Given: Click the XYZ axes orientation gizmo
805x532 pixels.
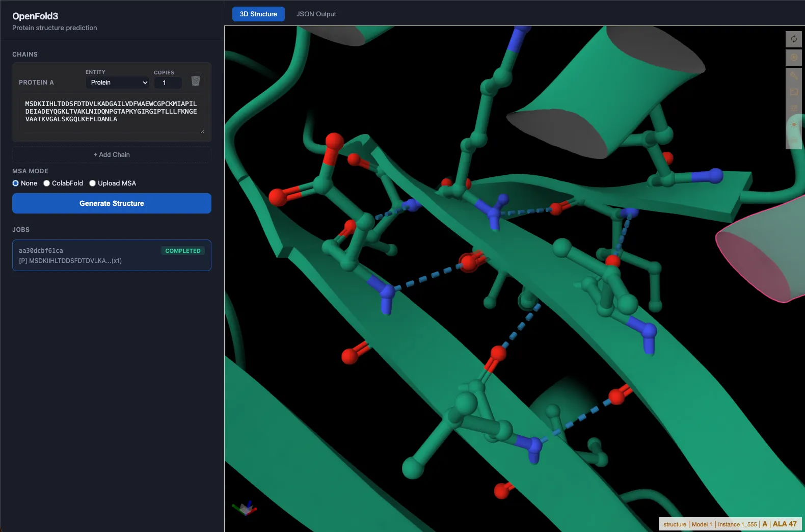Looking at the screenshot, I should coord(245,508).
